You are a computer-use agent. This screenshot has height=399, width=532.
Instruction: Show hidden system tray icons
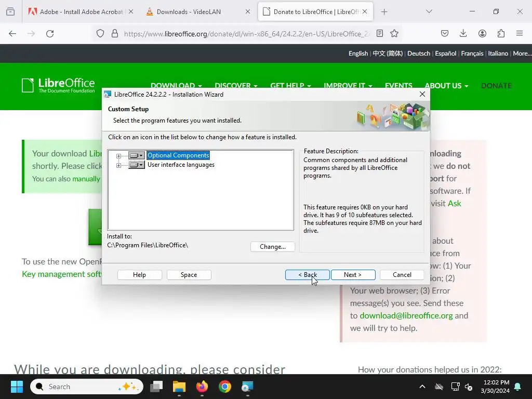tap(422, 387)
